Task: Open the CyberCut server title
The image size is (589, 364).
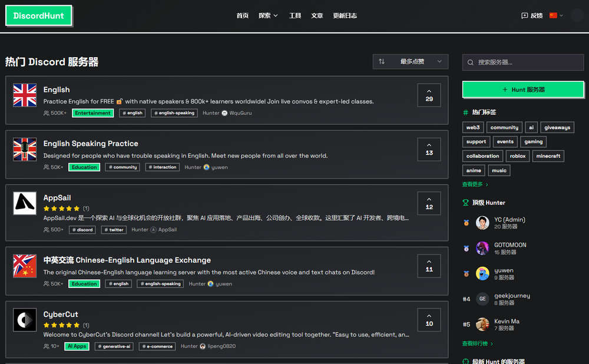Action: pyautogui.click(x=61, y=315)
